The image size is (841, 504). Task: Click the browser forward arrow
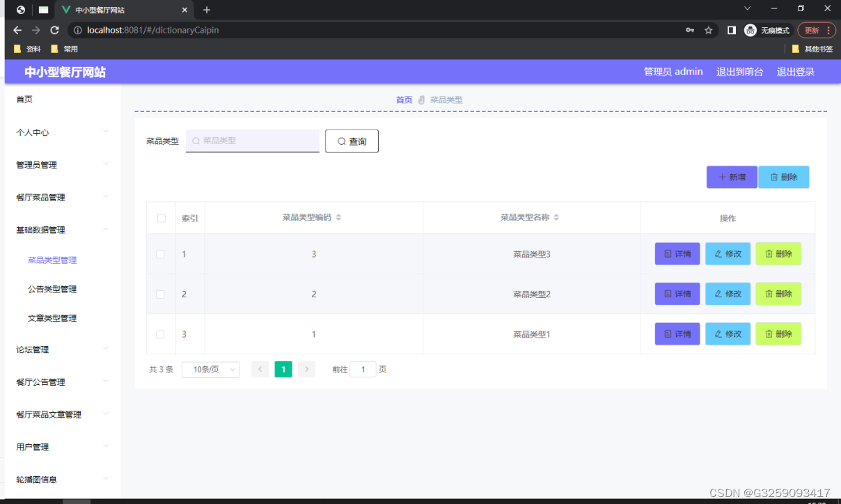36,31
